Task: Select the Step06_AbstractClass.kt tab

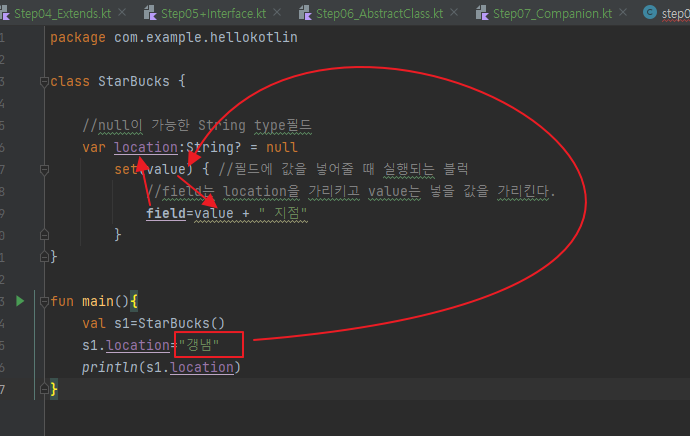Action: point(379,14)
